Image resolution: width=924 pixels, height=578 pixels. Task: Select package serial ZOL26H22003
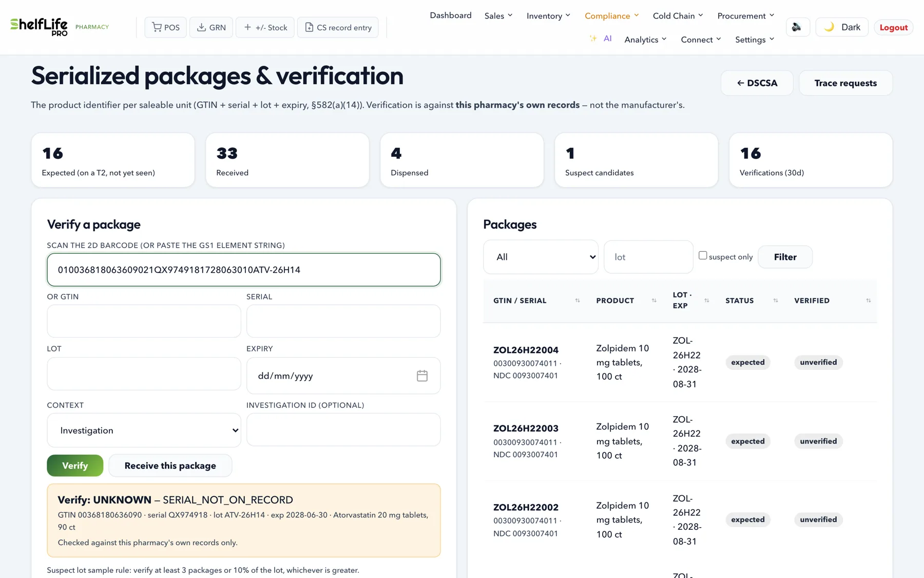click(x=526, y=428)
